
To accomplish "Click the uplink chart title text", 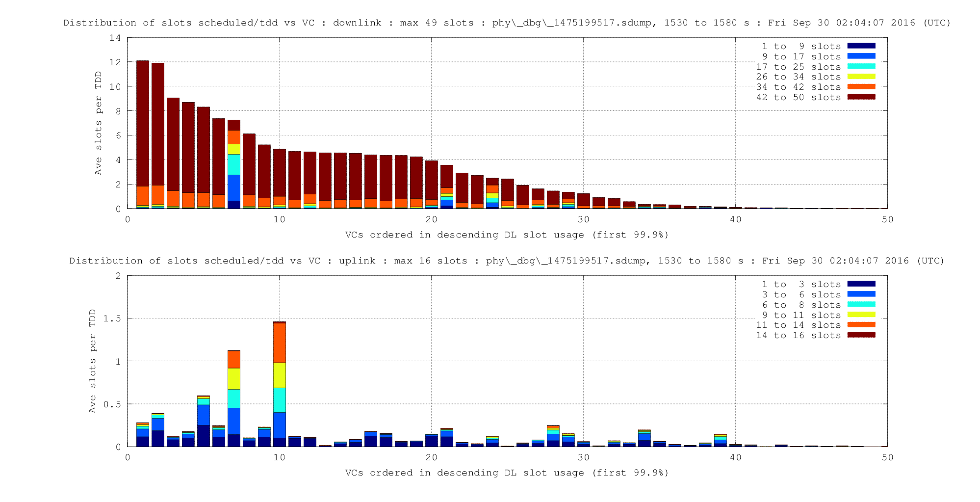I will point(507,261).
